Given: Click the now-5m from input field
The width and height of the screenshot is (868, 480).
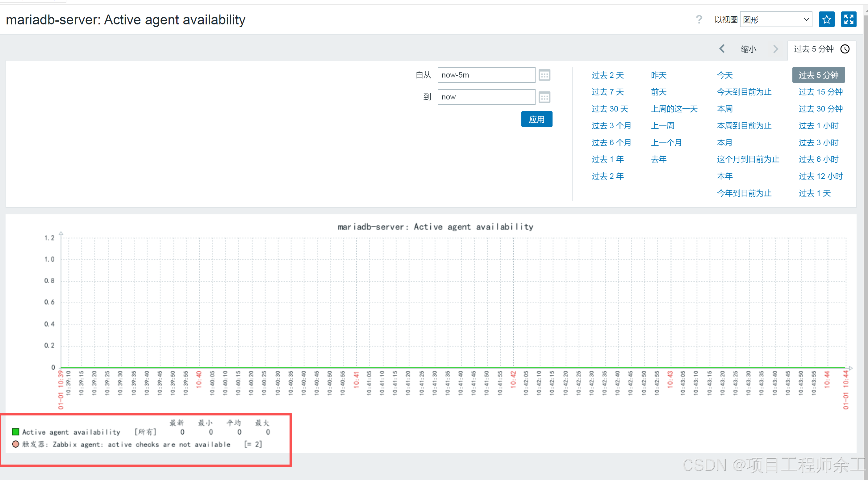Looking at the screenshot, I should 486,75.
